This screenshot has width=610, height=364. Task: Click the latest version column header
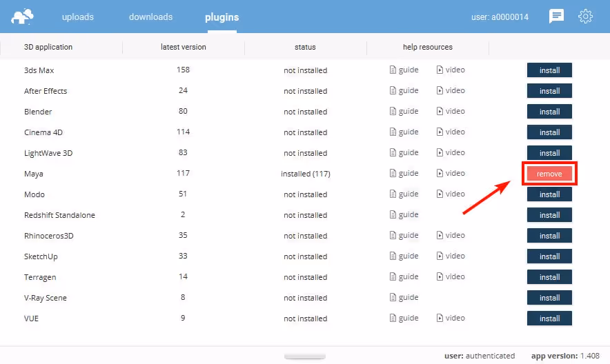[x=184, y=47]
